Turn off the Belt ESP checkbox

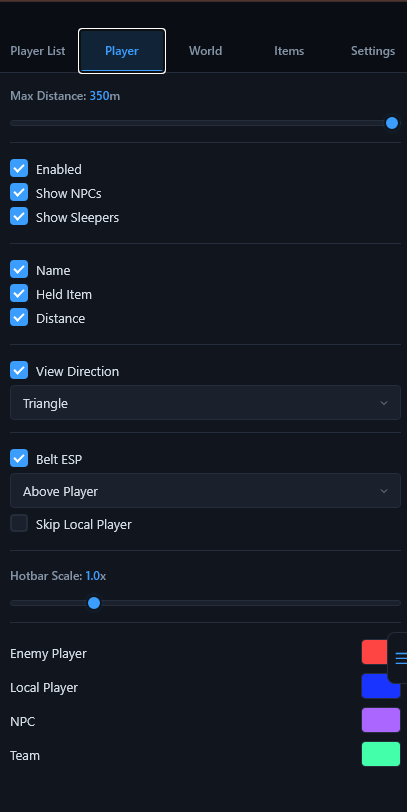click(19, 458)
